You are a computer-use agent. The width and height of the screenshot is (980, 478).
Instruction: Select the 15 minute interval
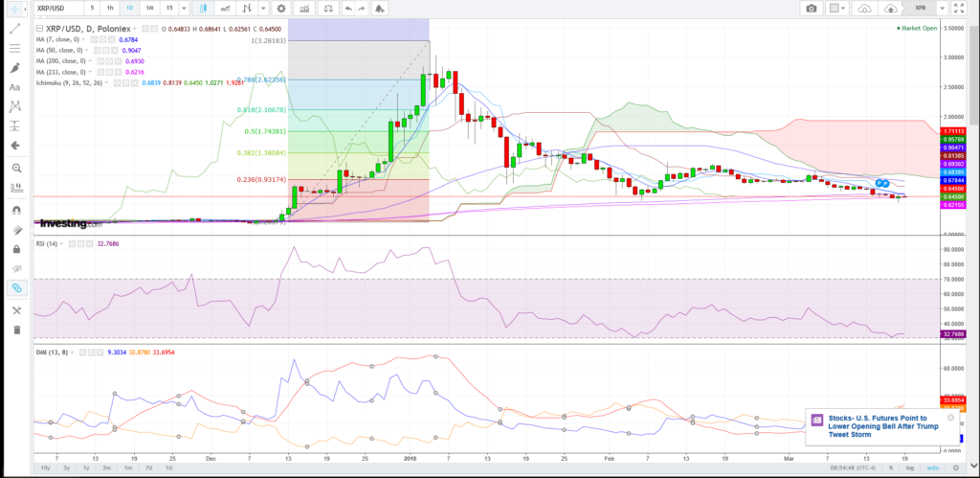(x=169, y=8)
